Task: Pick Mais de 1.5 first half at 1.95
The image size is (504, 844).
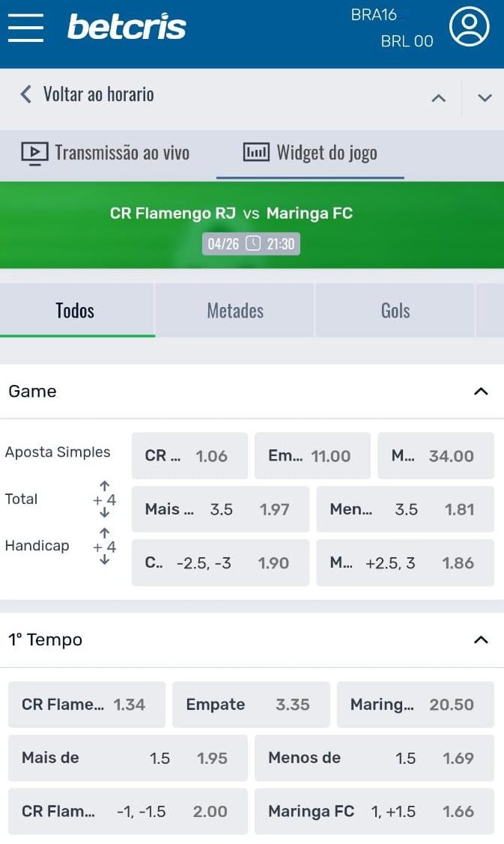Action: coord(127,758)
